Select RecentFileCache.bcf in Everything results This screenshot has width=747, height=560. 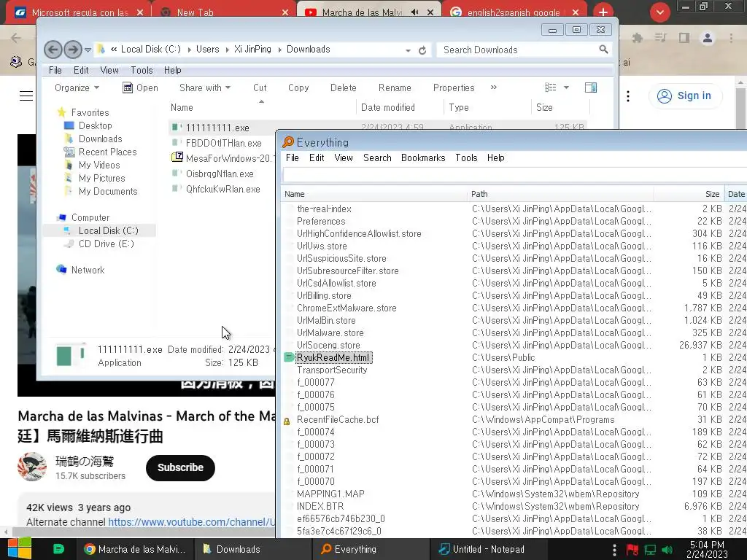pyautogui.click(x=338, y=419)
